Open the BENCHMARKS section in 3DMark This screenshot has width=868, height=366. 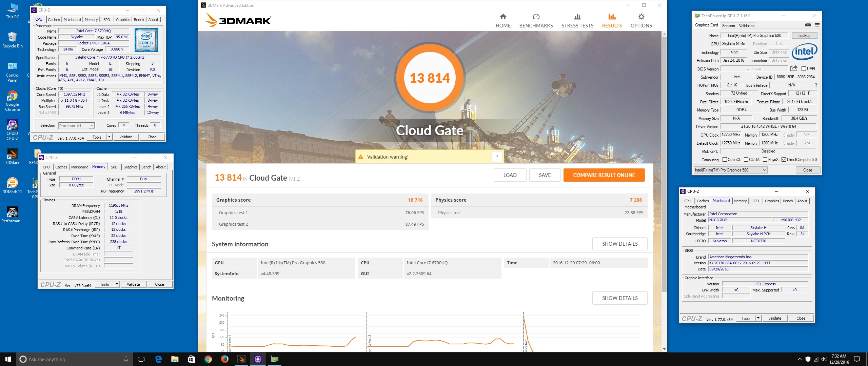pos(536,21)
